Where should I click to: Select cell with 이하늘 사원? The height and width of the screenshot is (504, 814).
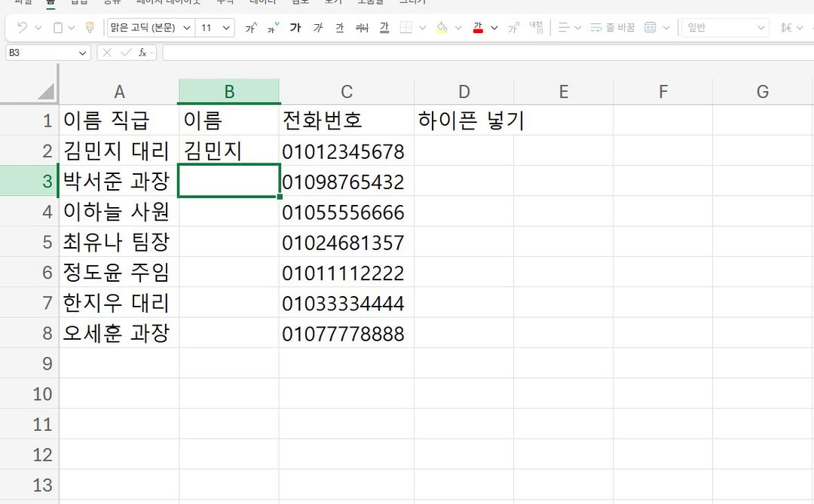pos(119,212)
